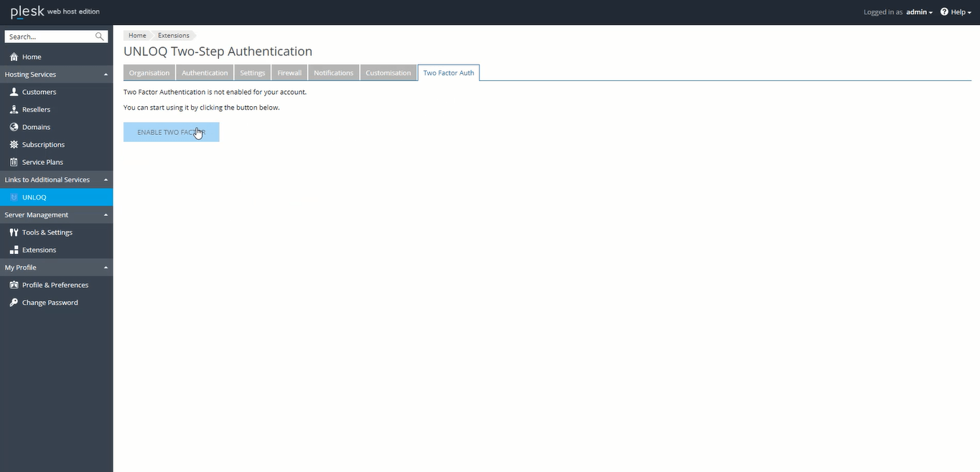Click the Tools & Settings icon
Image resolution: width=980 pixels, height=472 pixels.
[14, 232]
